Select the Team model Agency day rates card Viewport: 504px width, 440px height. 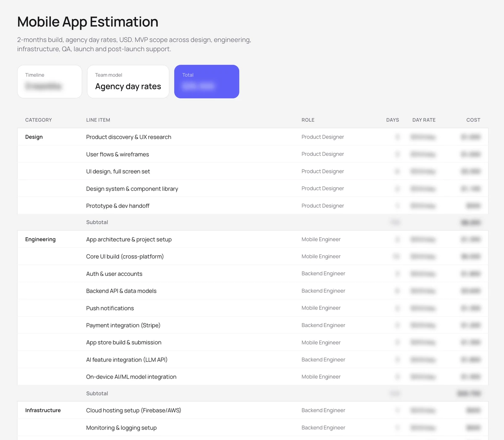click(x=128, y=81)
